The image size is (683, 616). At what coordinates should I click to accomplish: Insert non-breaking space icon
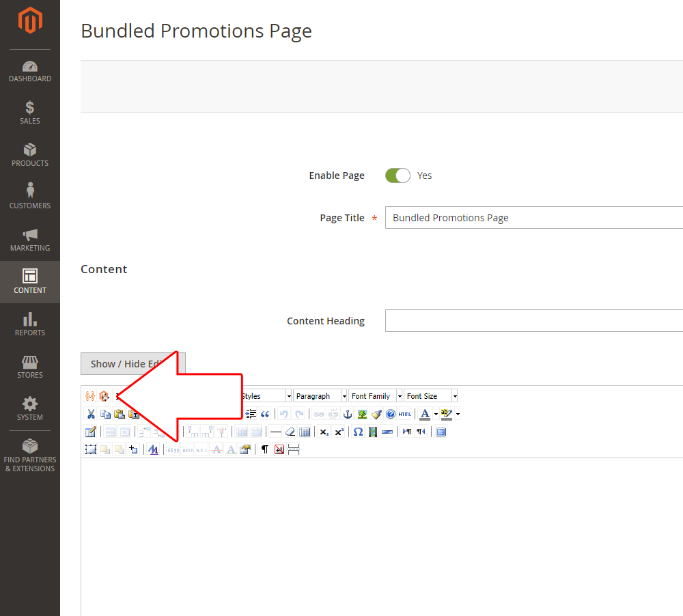(279, 449)
